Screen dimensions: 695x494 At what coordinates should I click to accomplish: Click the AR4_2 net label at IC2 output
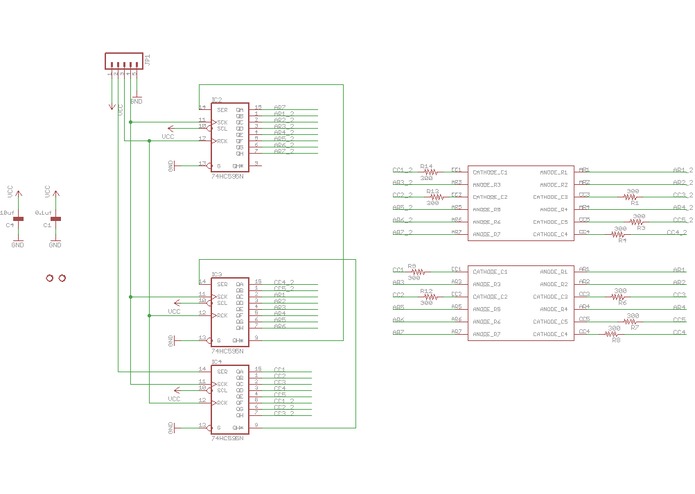[x=284, y=132]
